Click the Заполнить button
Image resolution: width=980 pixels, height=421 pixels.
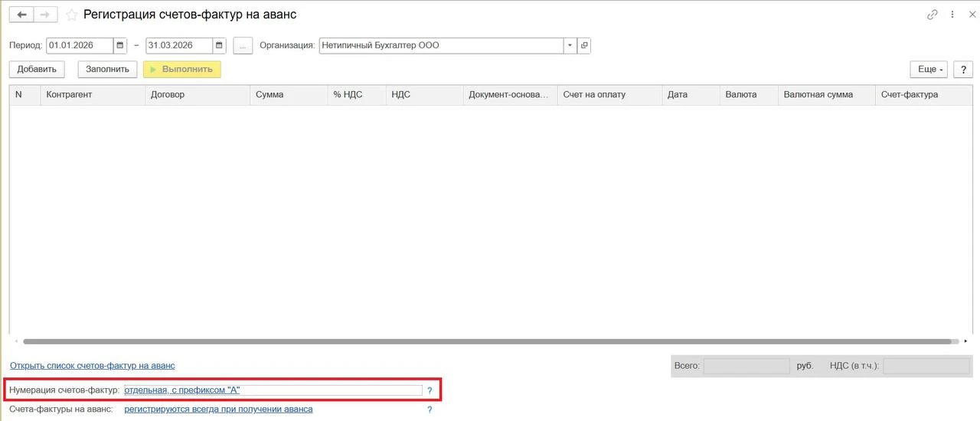(107, 69)
